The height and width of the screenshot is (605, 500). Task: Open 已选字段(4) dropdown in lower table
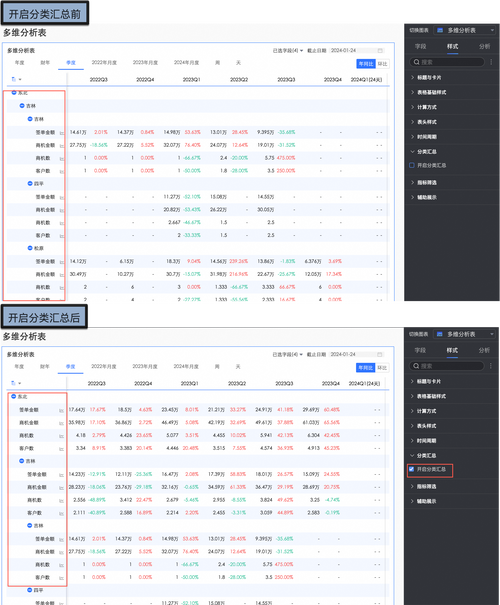coord(287,354)
